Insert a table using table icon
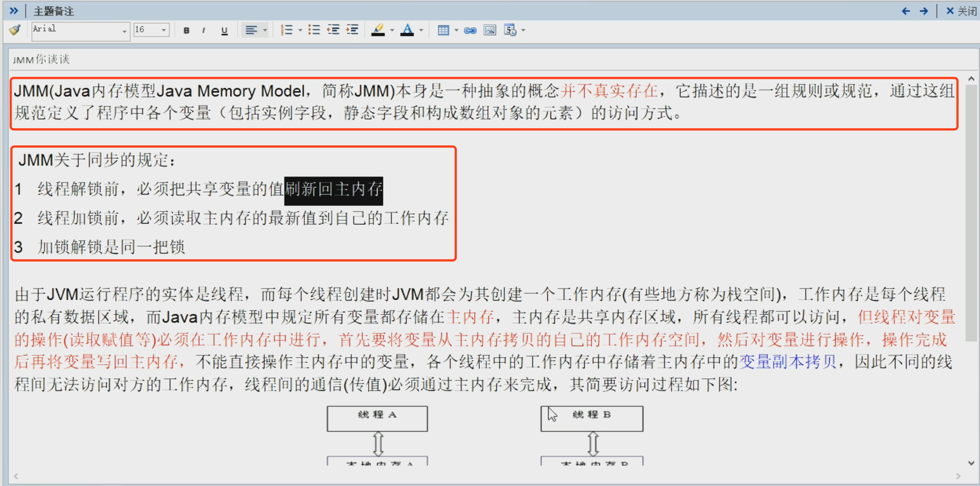The image size is (980, 486). click(x=443, y=30)
